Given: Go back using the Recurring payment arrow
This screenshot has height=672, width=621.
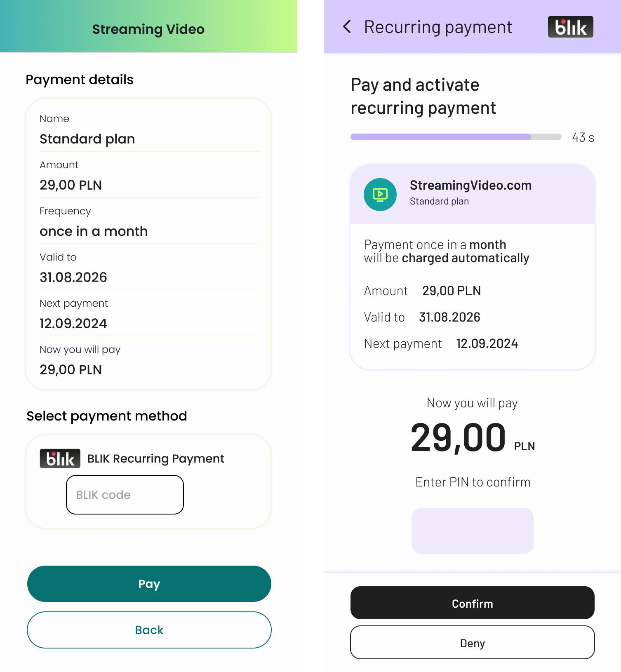Looking at the screenshot, I should click(347, 27).
